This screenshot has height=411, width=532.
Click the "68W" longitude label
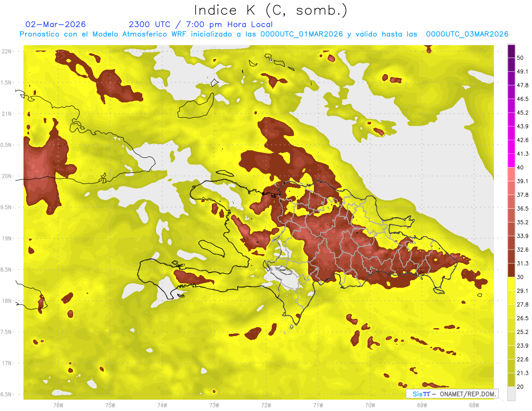pyautogui.click(x=474, y=405)
